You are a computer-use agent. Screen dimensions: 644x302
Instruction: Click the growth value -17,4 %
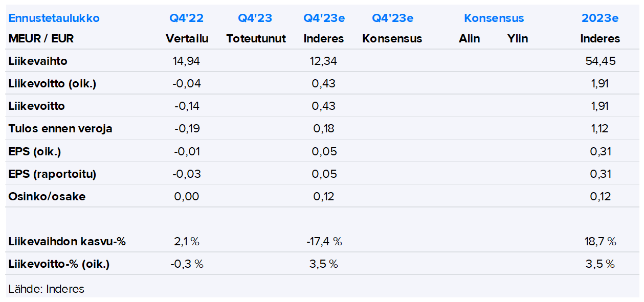[x=324, y=242]
